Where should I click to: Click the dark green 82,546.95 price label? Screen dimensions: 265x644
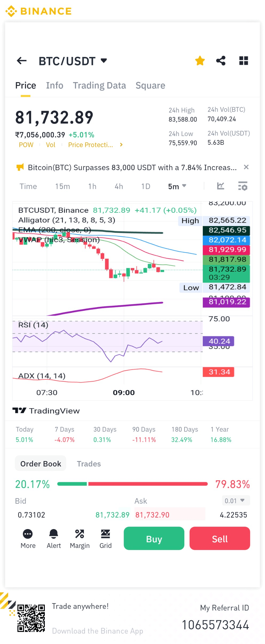pos(226,230)
